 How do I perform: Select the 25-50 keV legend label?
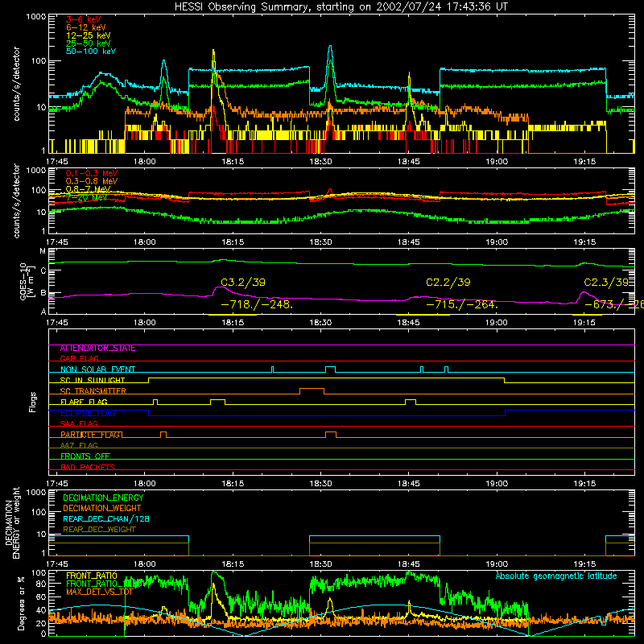click(x=89, y=43)
